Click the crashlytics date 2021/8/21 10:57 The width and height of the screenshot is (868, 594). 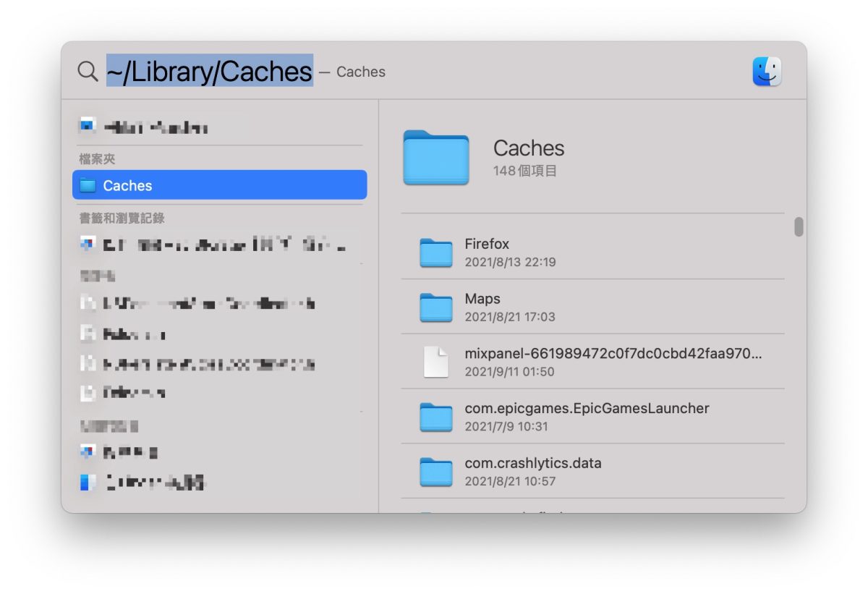(510, 481)
